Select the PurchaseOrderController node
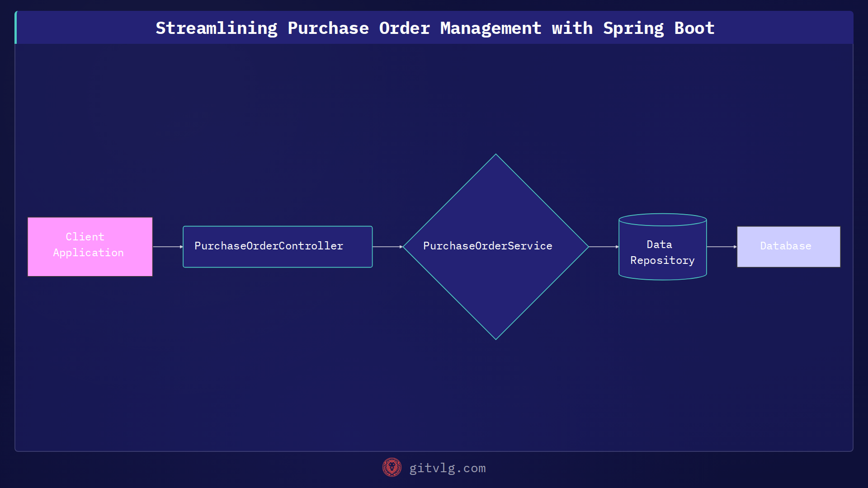This screenshot has height=488, width=868. point(278,247)
